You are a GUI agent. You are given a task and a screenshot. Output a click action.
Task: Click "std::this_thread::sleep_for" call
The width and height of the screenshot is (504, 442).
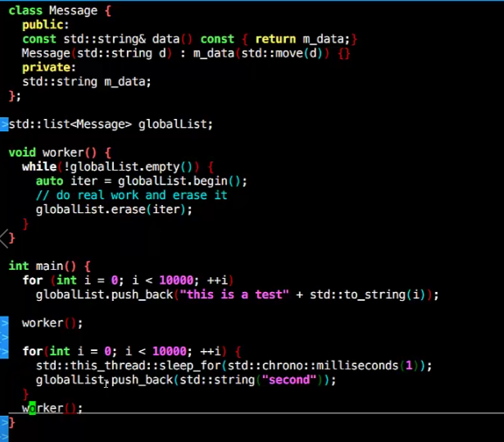128,366
